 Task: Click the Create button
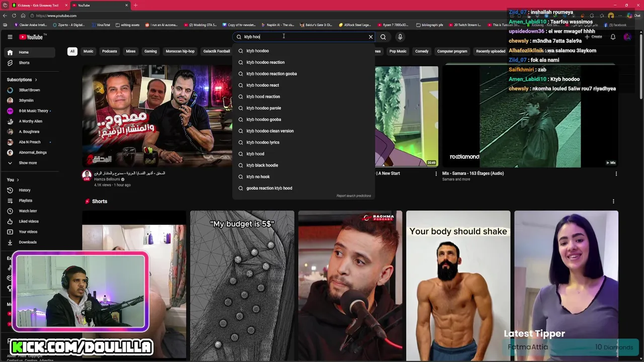pos(594,37)
